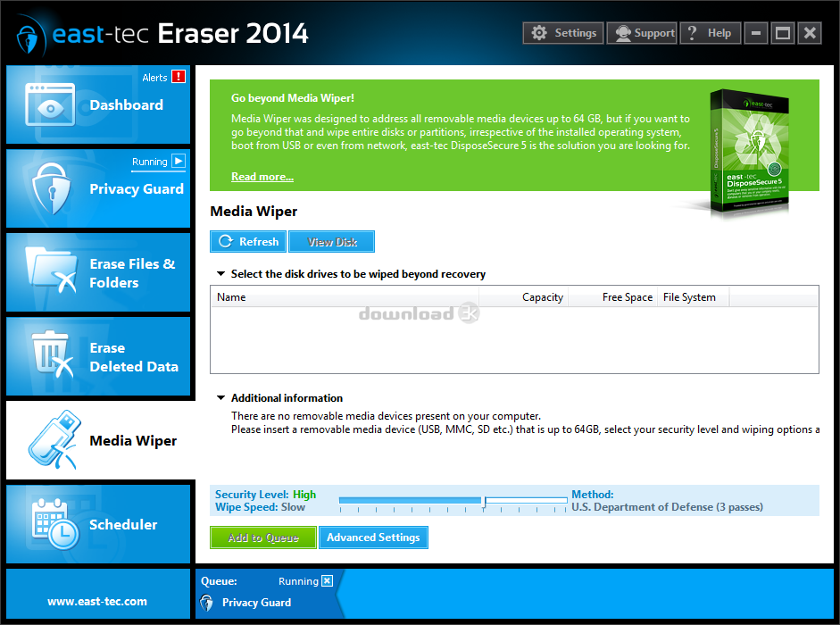This screenshot has height=625, width=840.
Task: Minimize the Eraser window
Action: [x=756, y=33]
